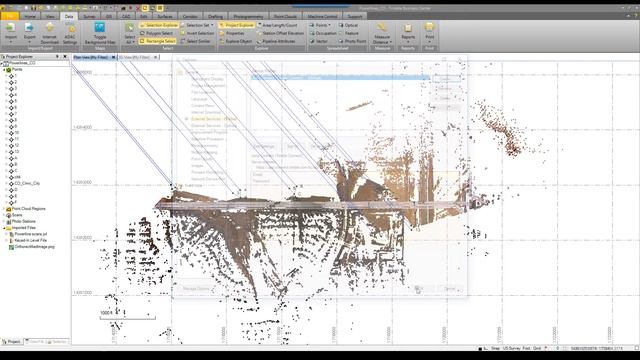This screenshot has width=640, height=360.
Task: Select point 10 in Project Explorer
Action: (x=17, y=133)
